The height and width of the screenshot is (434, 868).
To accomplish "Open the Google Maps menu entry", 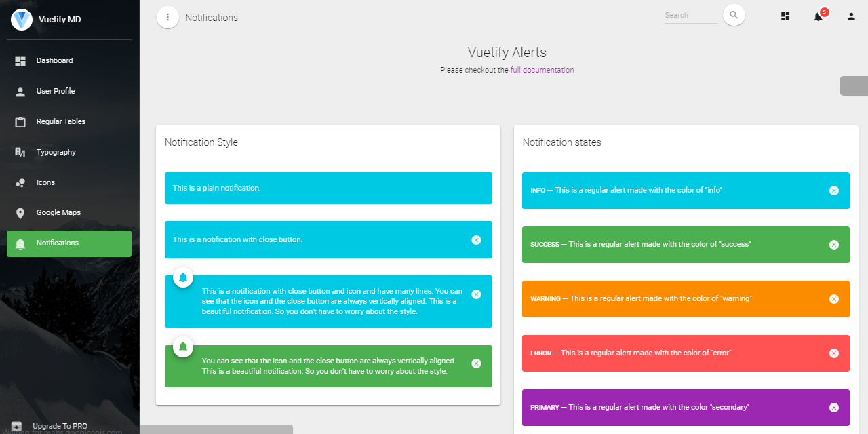I will pos(69,213).
